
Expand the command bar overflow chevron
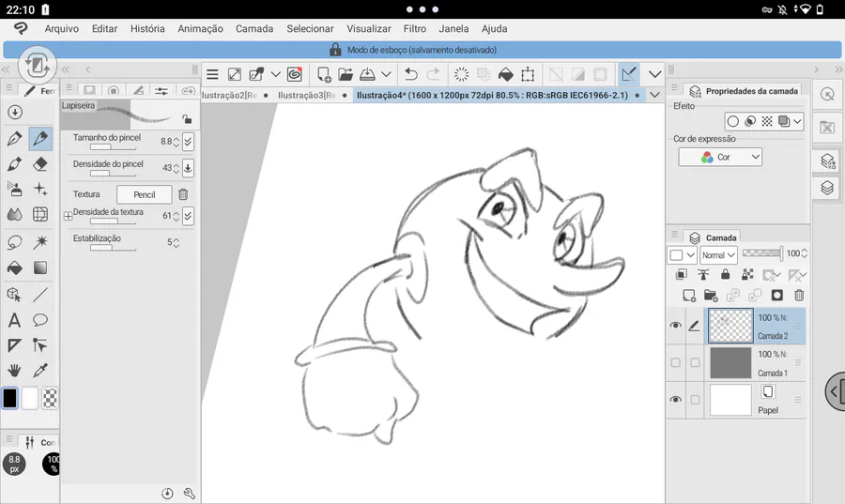coord(654,74)
